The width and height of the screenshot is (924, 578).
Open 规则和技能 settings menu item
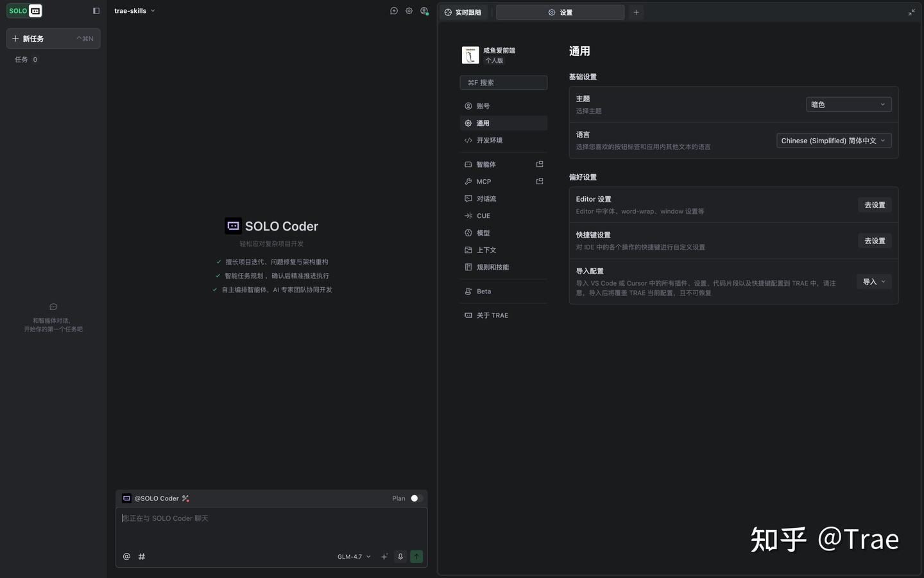pyautogui.click(x=504, y=267)
